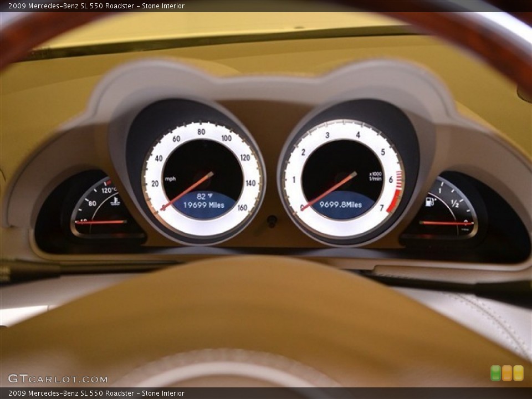The height and width of the screenshot is (399, 532).
Task: Click the 140 mark on the speedometer
Action: (x=250, y=183)
